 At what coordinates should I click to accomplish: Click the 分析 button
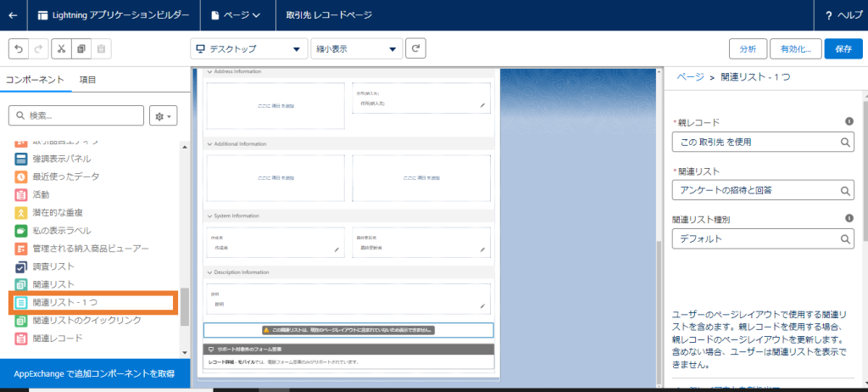[x=748, y=49]
